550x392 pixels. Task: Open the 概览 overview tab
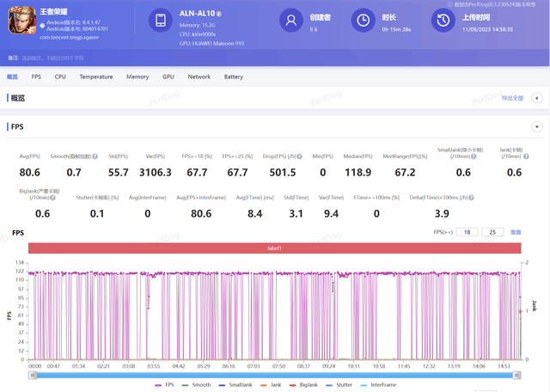[12, 77]
